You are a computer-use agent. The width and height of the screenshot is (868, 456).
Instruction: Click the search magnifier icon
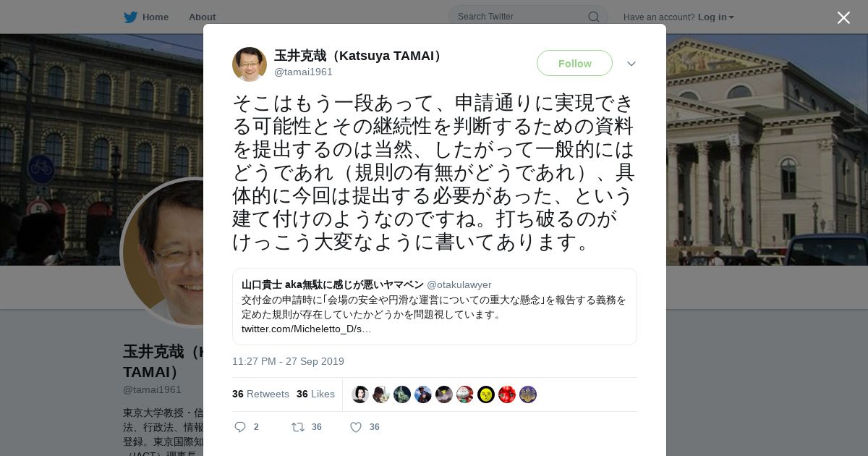point(593,17)
